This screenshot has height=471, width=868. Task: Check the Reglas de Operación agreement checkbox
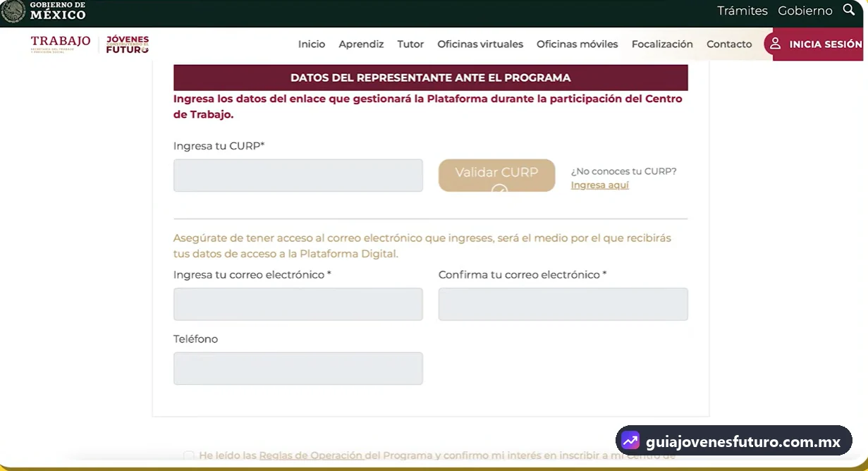189,455
